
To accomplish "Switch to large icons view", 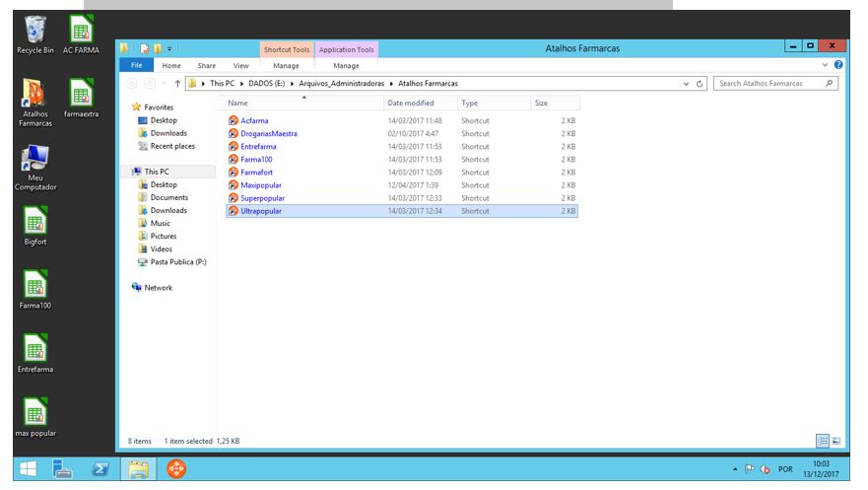I will tap(836, 441).
